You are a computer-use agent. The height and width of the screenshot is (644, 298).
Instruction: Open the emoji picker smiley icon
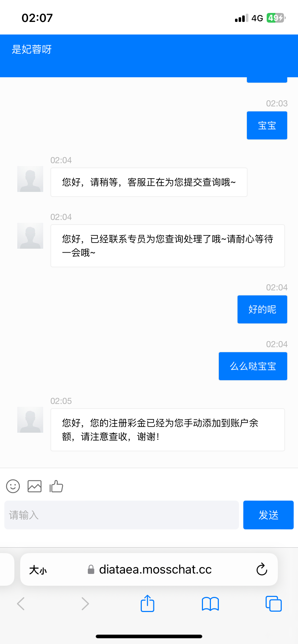tap(13, 486)
